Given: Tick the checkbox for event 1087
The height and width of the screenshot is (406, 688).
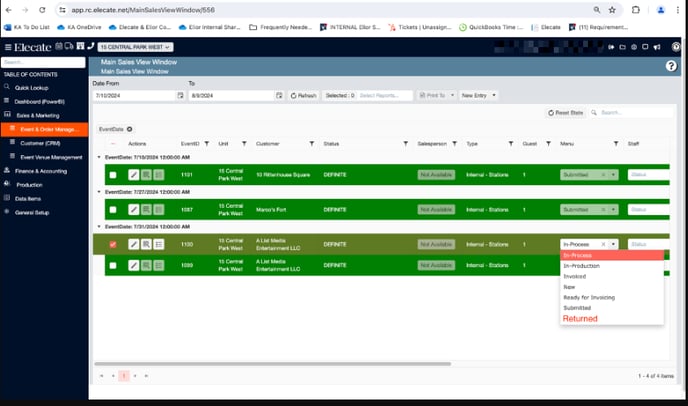Looking at the screenshot, I should click(x=112, y=210).
